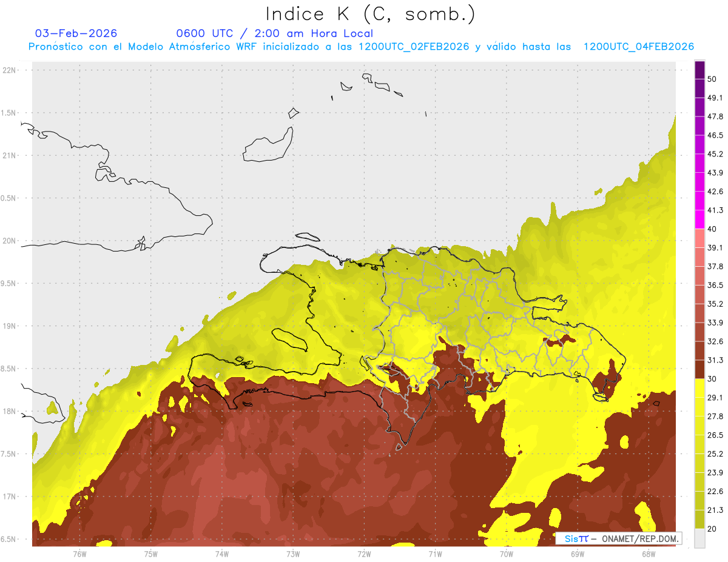The width and height of the screenshot is (728, 562).
Task: Click the colorbar value '21.3'
Action: (715, 510)
